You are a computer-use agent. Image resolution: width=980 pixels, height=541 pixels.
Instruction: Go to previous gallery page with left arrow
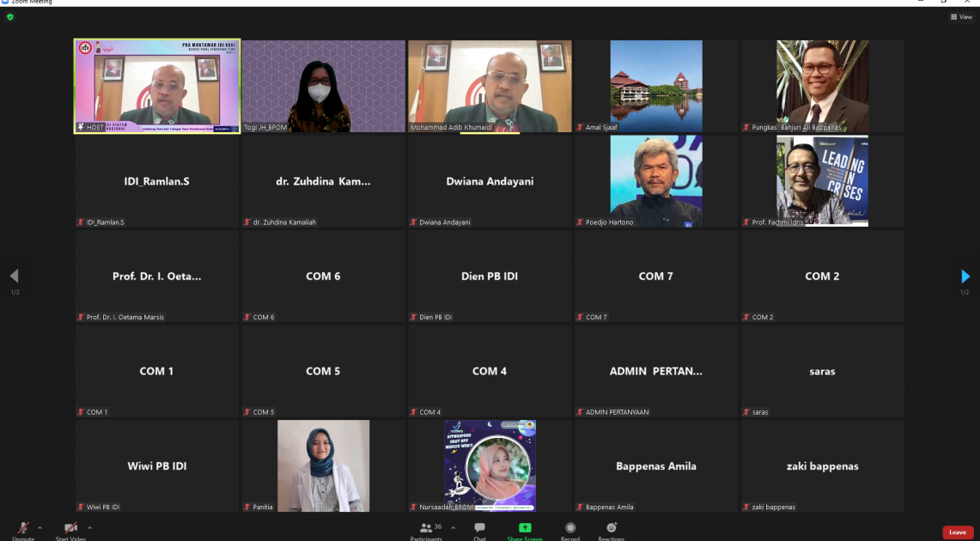point(14,277)
